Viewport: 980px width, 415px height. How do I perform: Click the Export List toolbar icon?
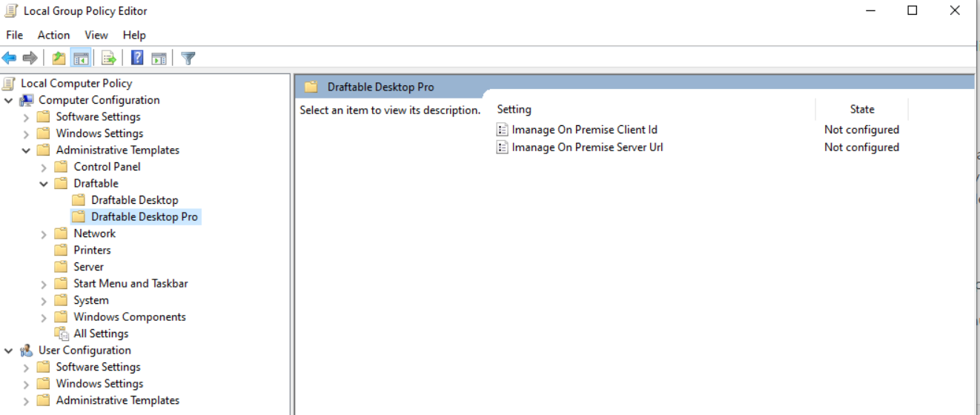[x=109, y=58]
